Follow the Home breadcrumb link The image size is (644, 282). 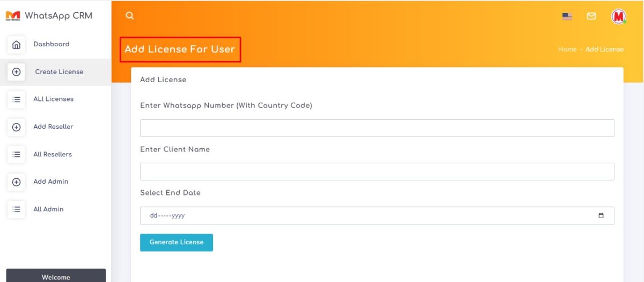pyautogui.click(x=567, y=49)
